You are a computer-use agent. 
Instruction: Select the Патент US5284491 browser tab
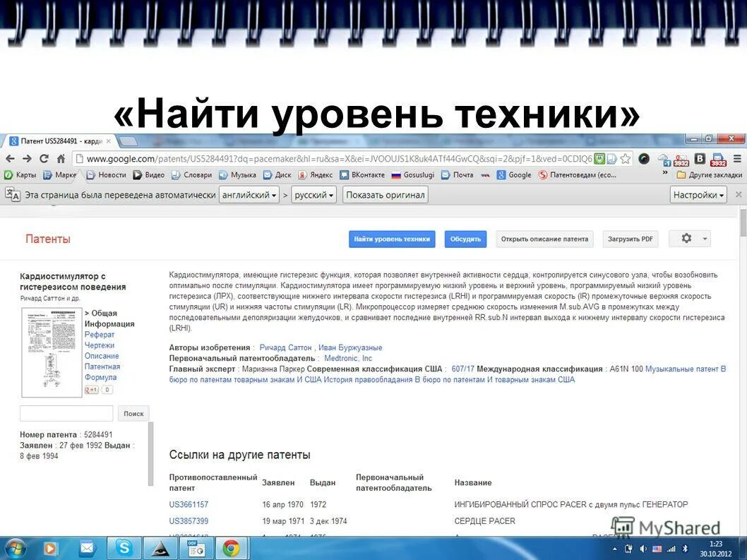[56, 140]
